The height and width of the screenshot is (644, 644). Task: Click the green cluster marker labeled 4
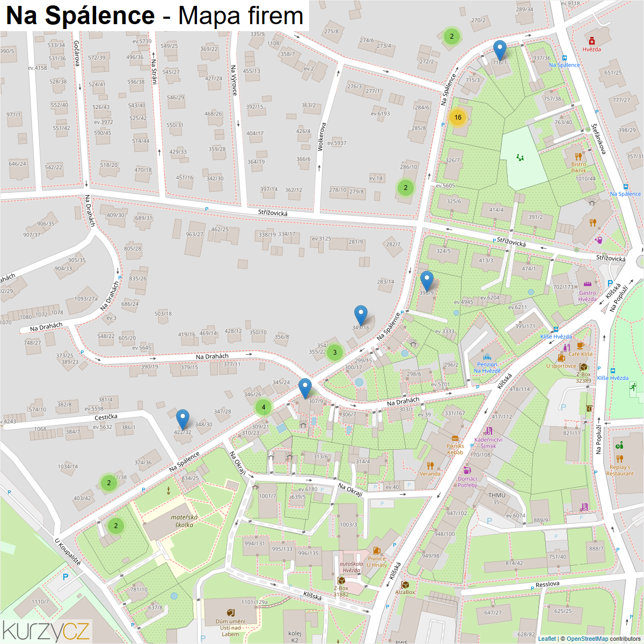263,407
